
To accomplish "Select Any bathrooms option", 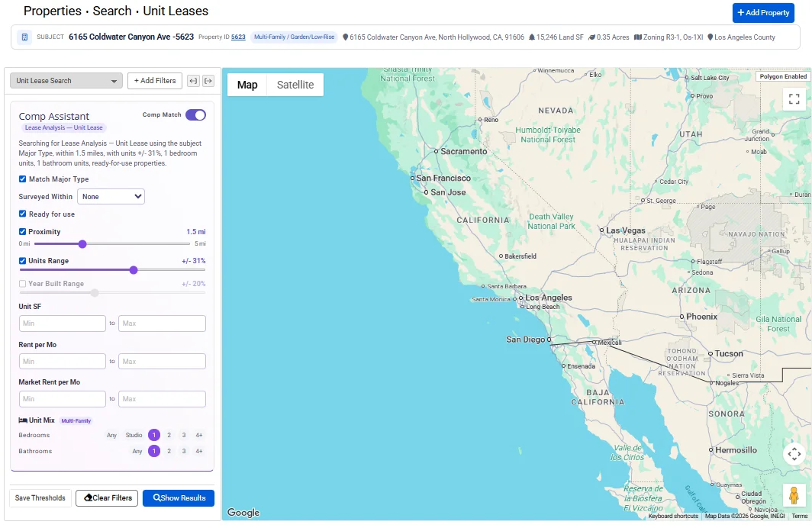I will tap(137, 452).
